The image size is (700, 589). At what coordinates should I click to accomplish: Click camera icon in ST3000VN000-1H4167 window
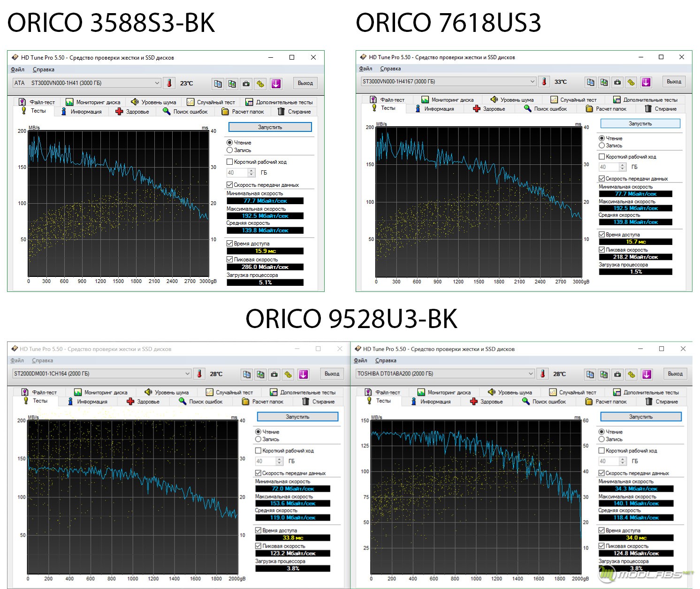pyautogui.click(x=618, y=82)
